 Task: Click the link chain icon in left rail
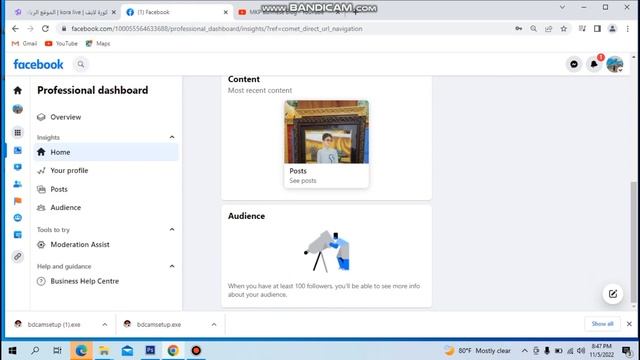click(18, 257)
